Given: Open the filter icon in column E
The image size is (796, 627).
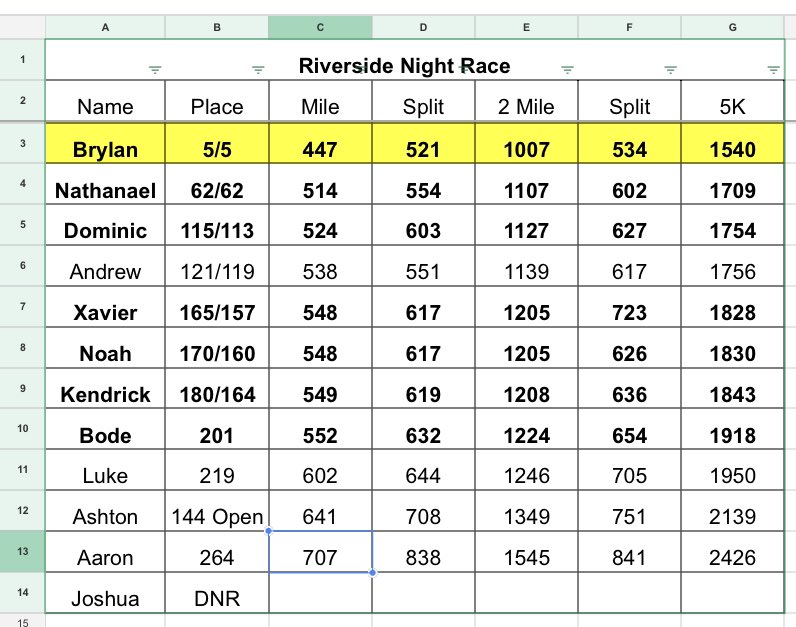Looking at the screenshot, I should (x=568, y=70).
